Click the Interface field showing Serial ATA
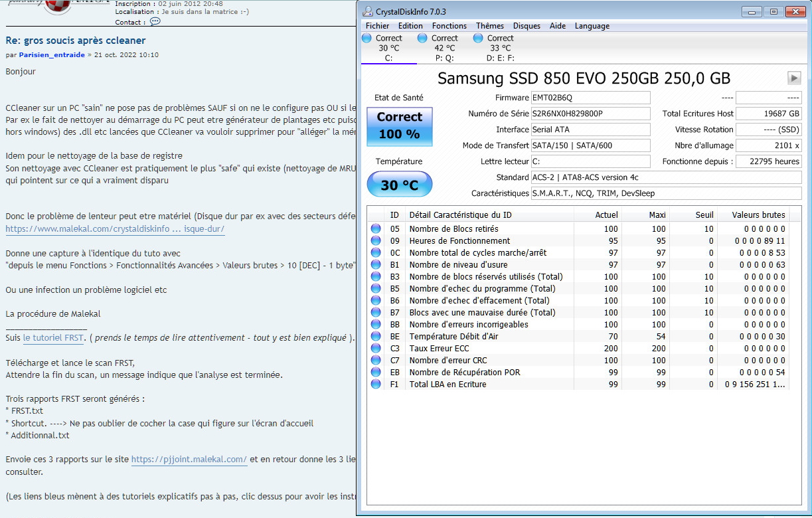 [x=590, y=129]
